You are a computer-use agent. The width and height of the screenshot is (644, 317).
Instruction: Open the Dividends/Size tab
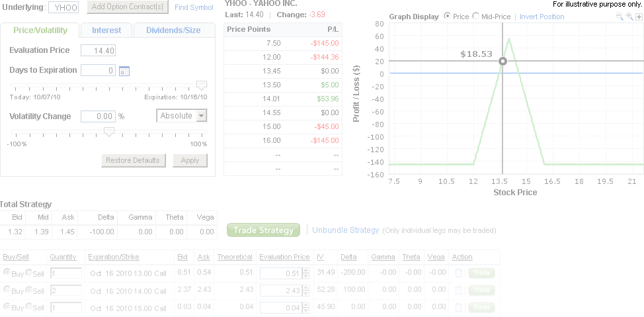pyautogui.click(x=173, y=30)
